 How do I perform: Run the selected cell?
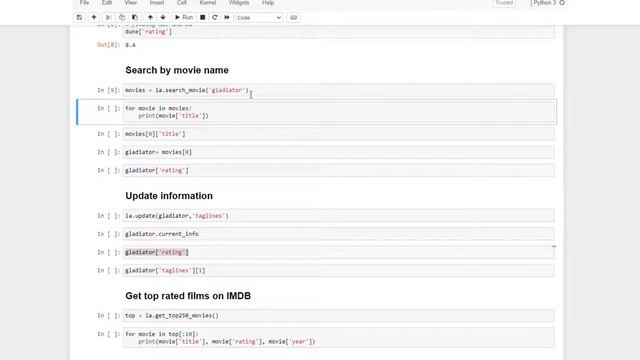(x=184, y=18)
